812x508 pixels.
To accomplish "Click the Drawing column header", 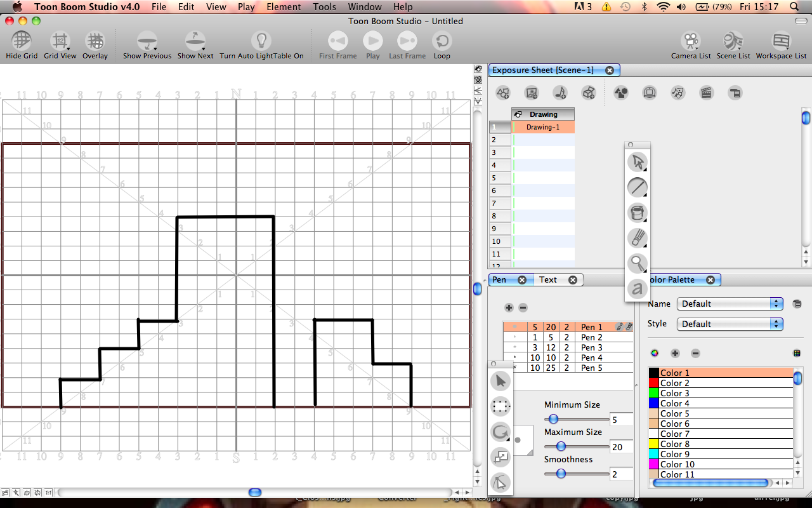I will (x=543, y=114).
